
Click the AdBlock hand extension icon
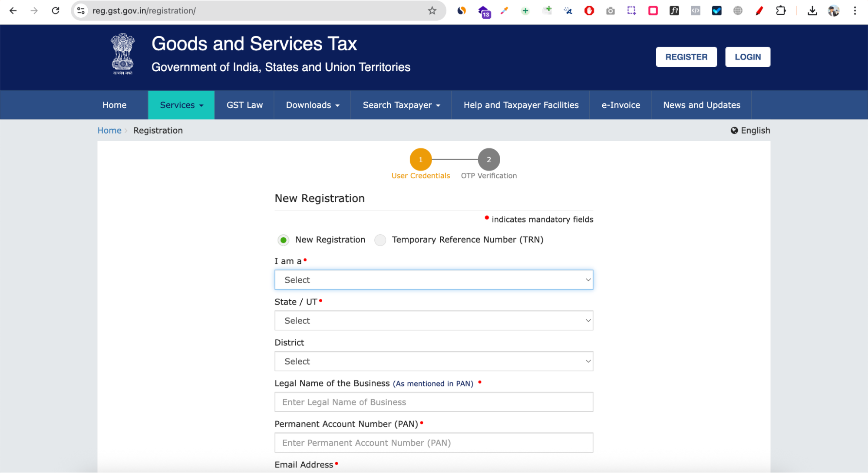[x=589, y=10]
